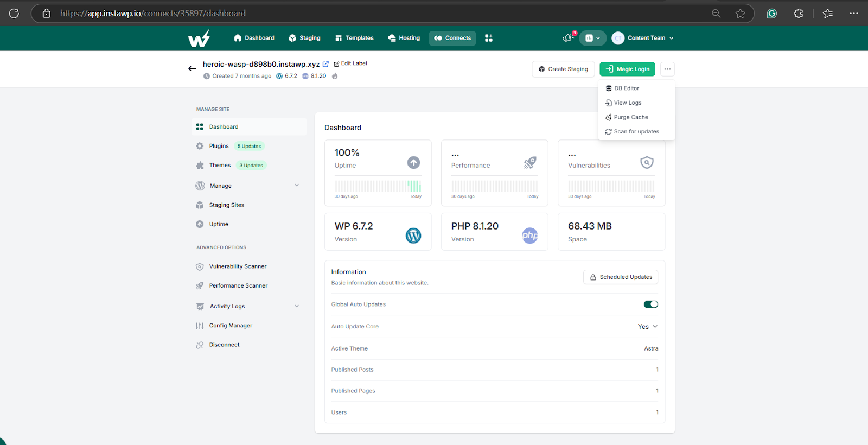The width and height of the screenshot is (868, 445).
Task: Click the browser address bar URL
Action: pyautogui.click(x=153, y=14)
